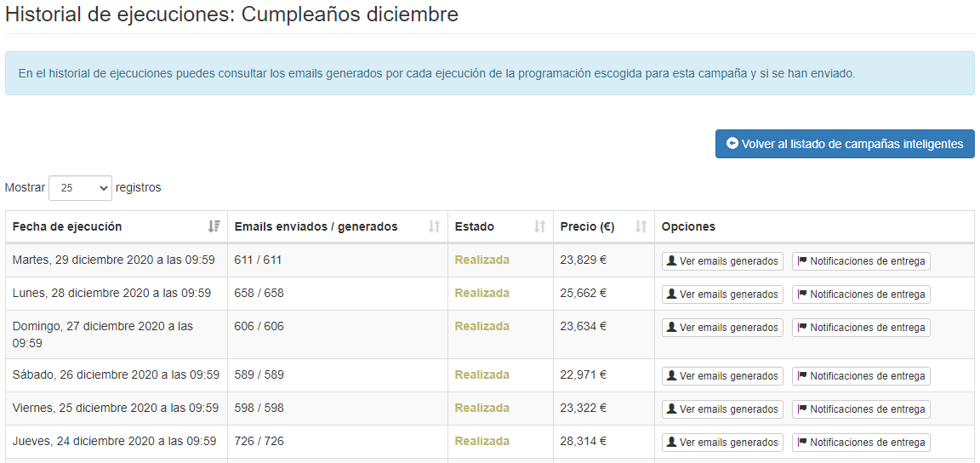
Task: Click user icon in 29 diciembre row
Action: click(671, 261)
